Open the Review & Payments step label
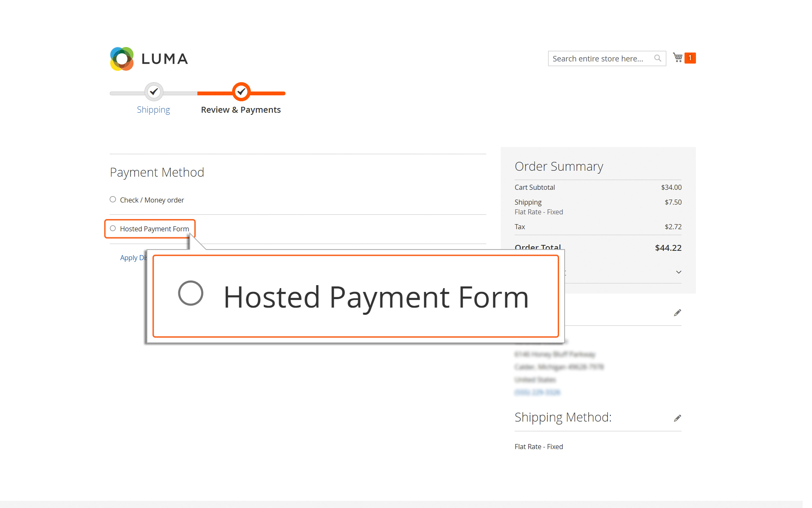This screenshot has width=812, height=508. (x=241, y=110)
